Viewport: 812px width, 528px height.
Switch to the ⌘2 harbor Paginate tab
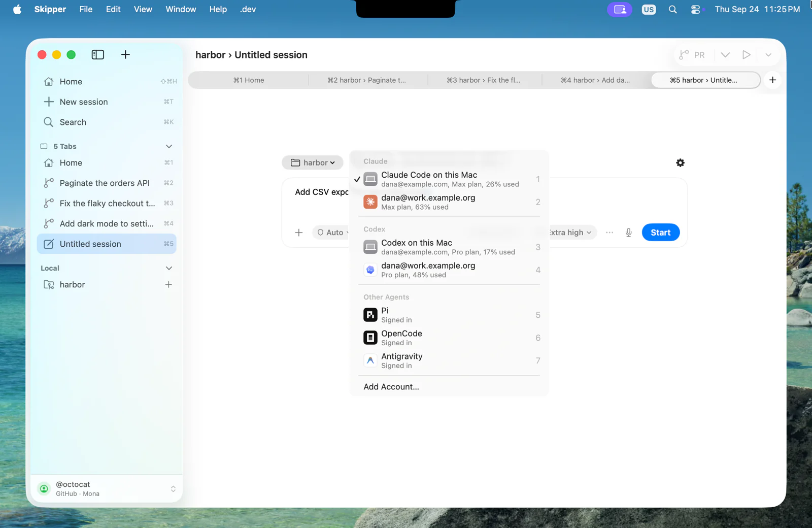[366, 80]
